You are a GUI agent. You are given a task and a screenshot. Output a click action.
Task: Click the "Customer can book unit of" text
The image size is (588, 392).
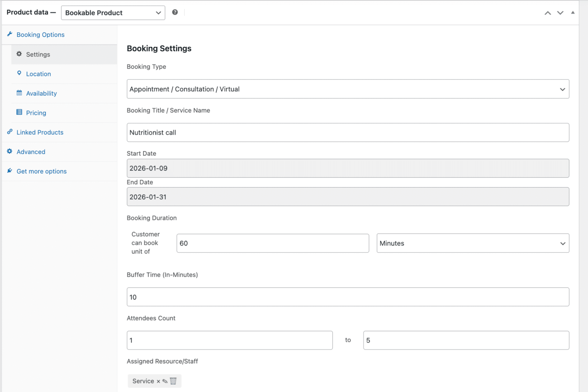[x=146, y=243]
